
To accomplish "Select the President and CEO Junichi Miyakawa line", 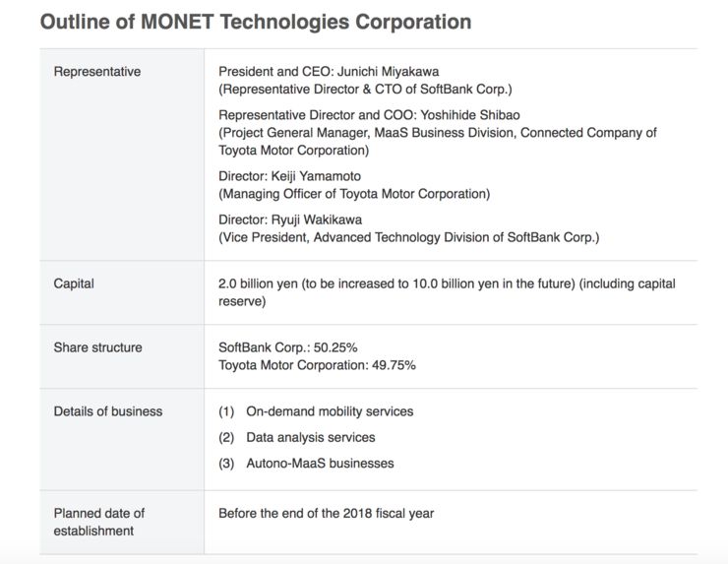I will [x=332, y=72].
